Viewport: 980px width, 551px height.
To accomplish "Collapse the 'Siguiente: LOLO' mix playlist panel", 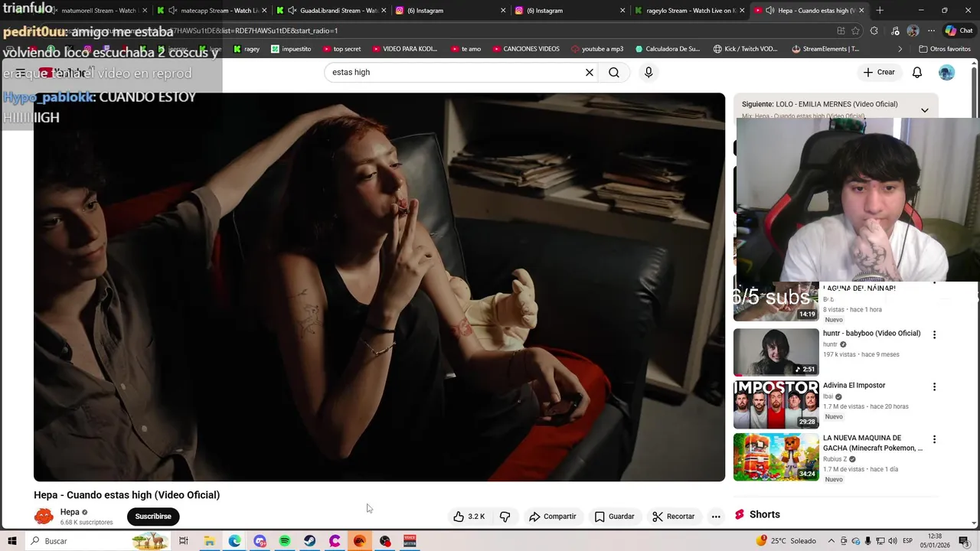I will [x=924, y=110].
